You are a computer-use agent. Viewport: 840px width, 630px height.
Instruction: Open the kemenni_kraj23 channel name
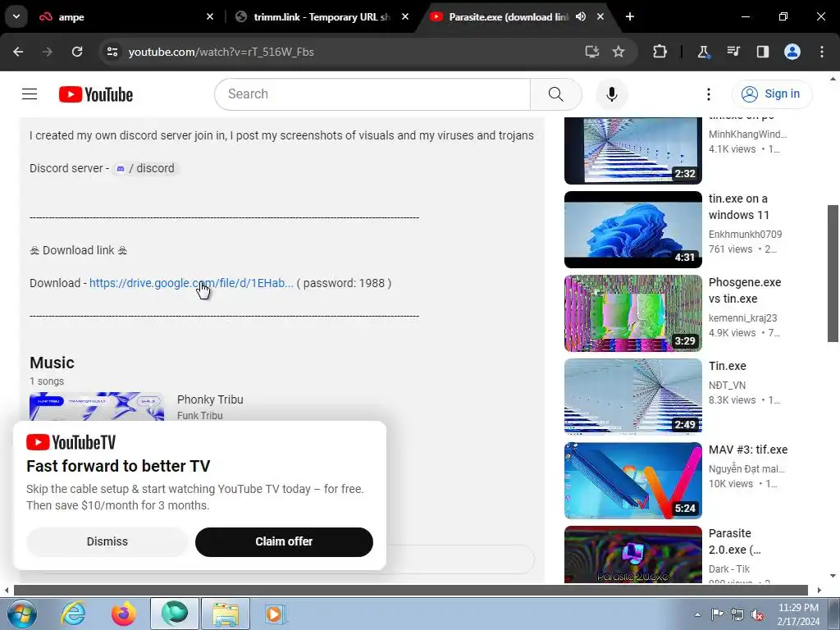click(x=742, y=317)
